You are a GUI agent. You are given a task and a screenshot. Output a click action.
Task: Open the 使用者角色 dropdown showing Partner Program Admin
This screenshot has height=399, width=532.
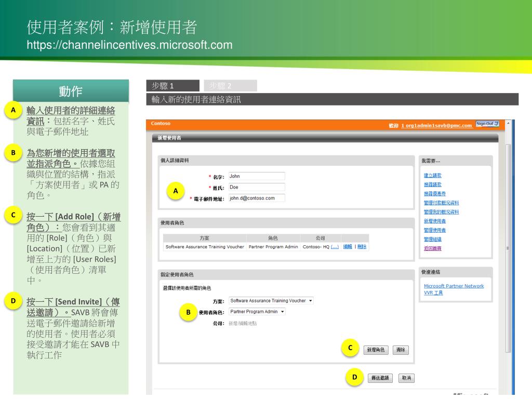(x=257, y=312)
